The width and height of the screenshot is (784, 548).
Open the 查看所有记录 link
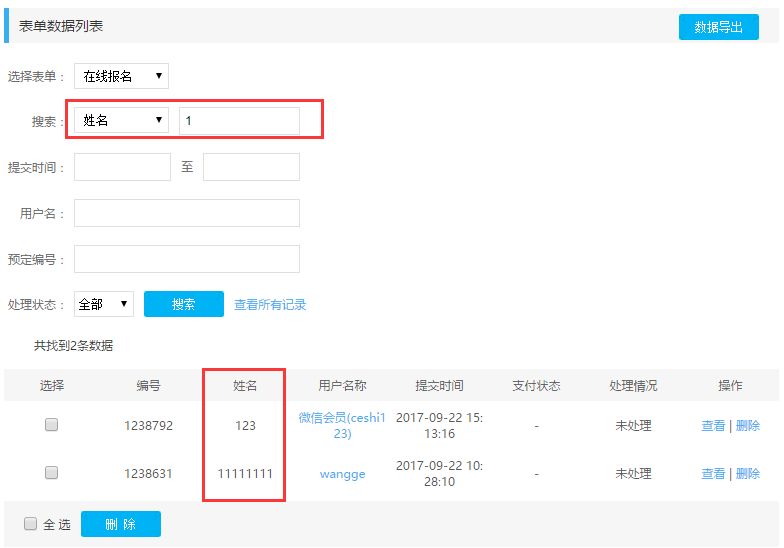click(x=270, y=305)
